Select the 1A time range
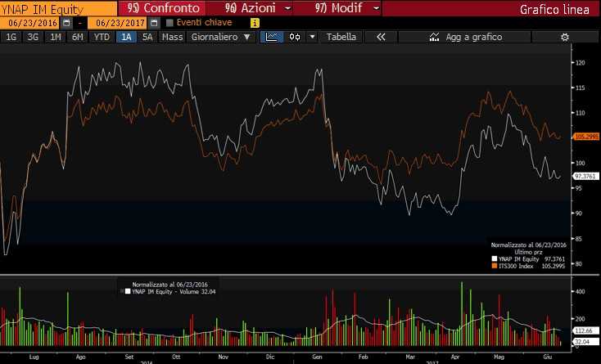The image size is (601, 364). [x=126, y=37]
